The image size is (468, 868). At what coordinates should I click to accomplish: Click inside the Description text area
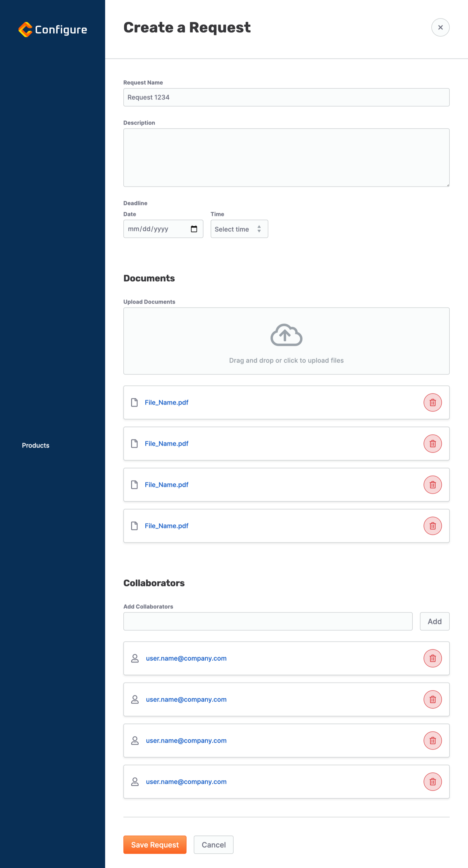286,157
